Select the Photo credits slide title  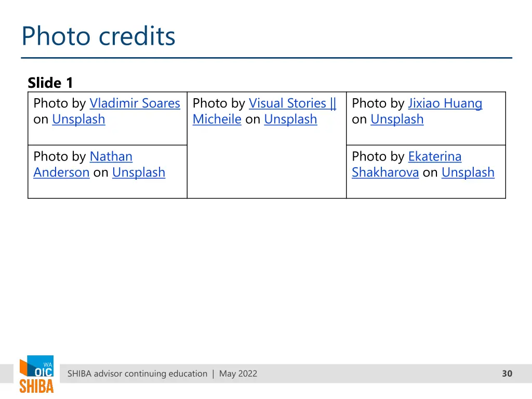pyautogui.click(x=98, y=36)
